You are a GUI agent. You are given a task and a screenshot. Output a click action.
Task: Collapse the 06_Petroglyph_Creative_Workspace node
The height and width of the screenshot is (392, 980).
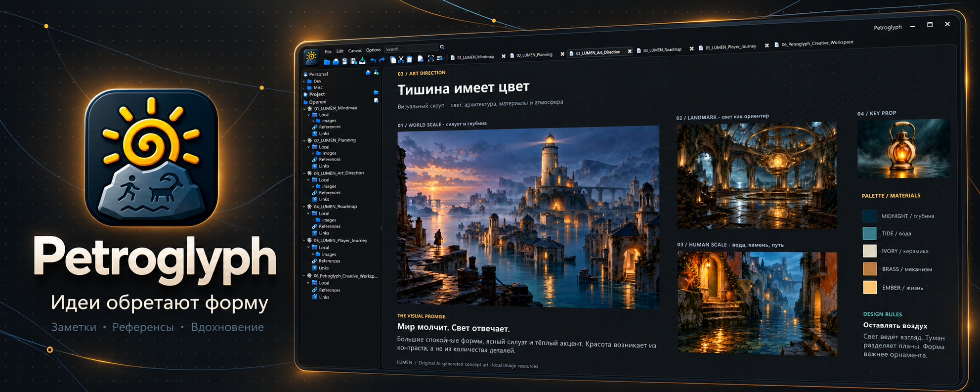click(304, 276)
